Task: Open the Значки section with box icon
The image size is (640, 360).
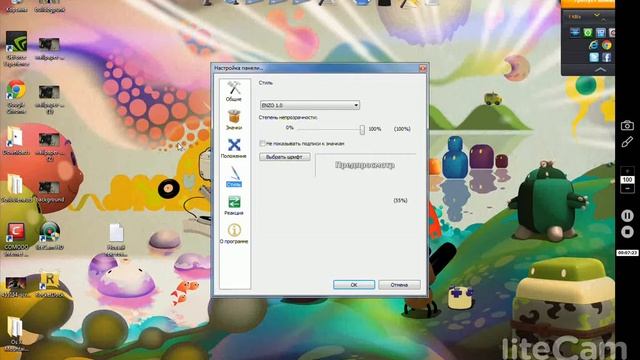Action: (x=234, y=120)
